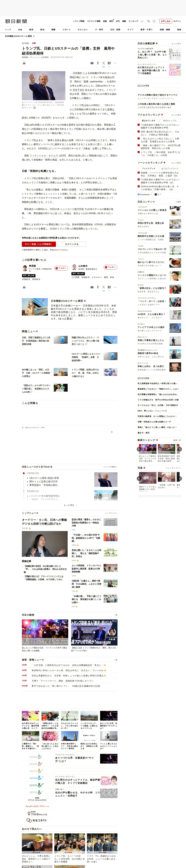Click Facebook icon below the author section

pyautogui.click(x=98, y=287)
